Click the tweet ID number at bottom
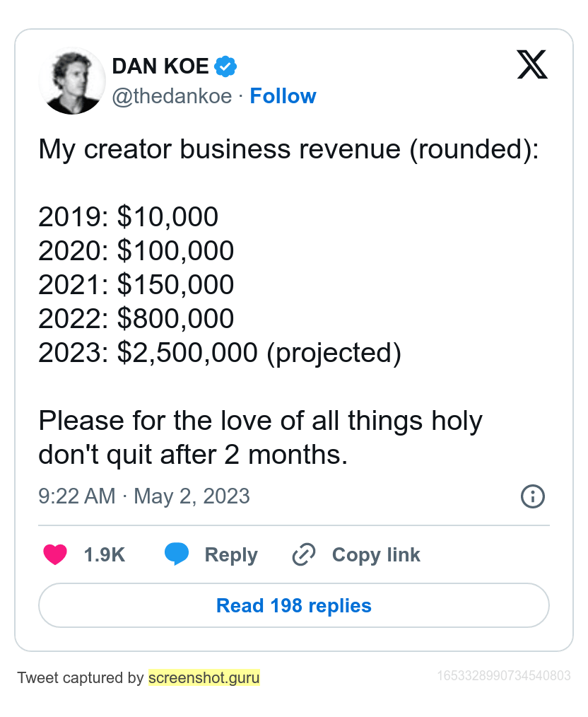This screenshot has width=588, height=717. pyautogui.click(x=503, y=676)
